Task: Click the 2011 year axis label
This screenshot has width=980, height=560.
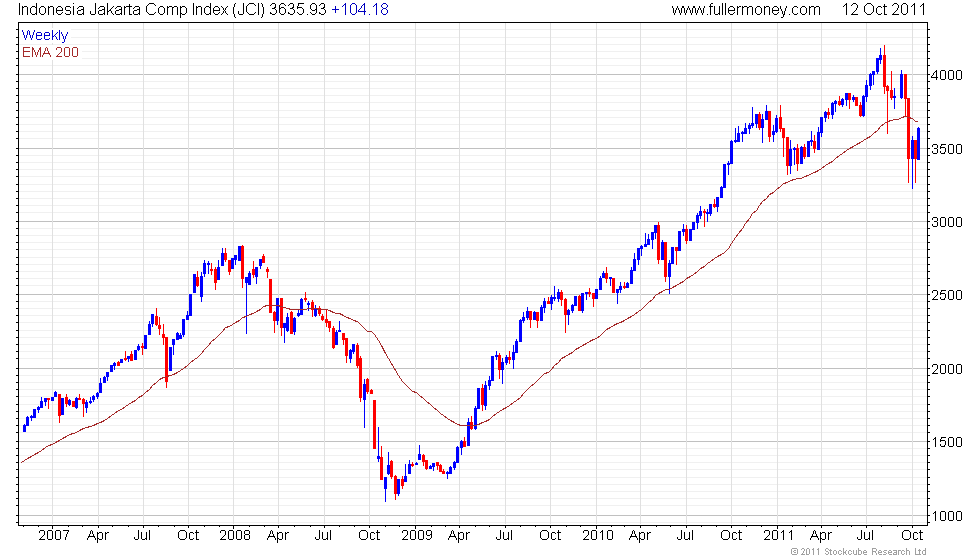Action: click(779, 536)
